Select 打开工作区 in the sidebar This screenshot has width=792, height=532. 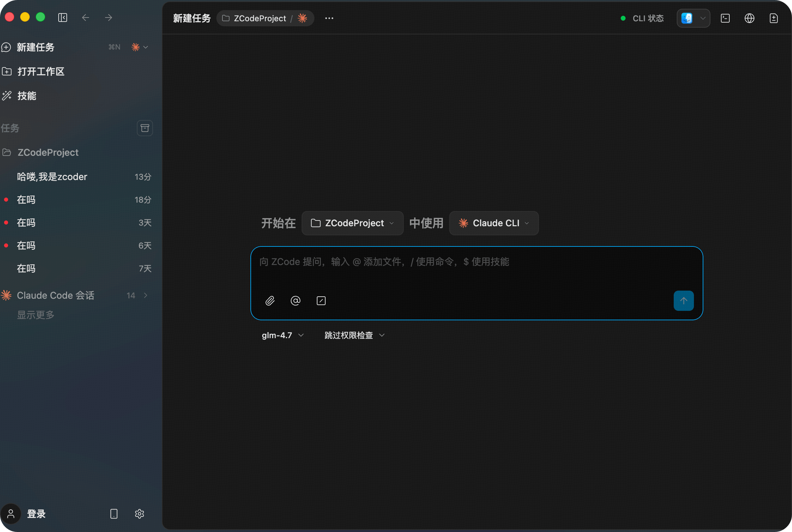coord(41,71)
